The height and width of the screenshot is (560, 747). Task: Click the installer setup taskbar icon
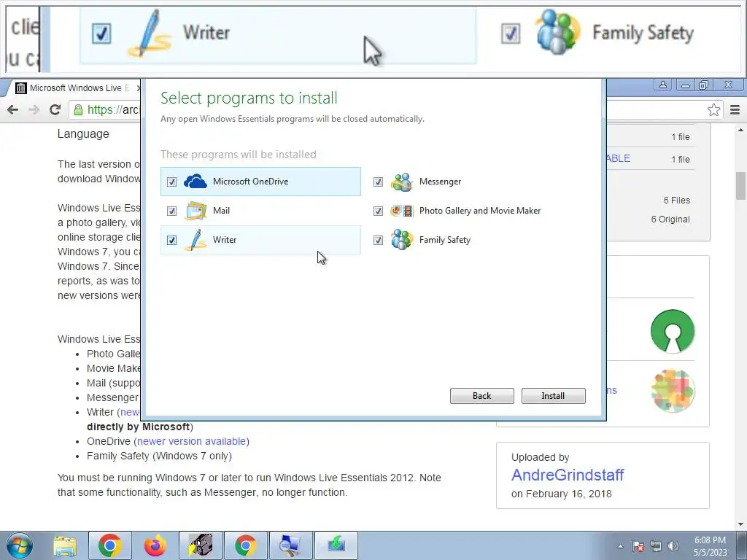[336, 545]
